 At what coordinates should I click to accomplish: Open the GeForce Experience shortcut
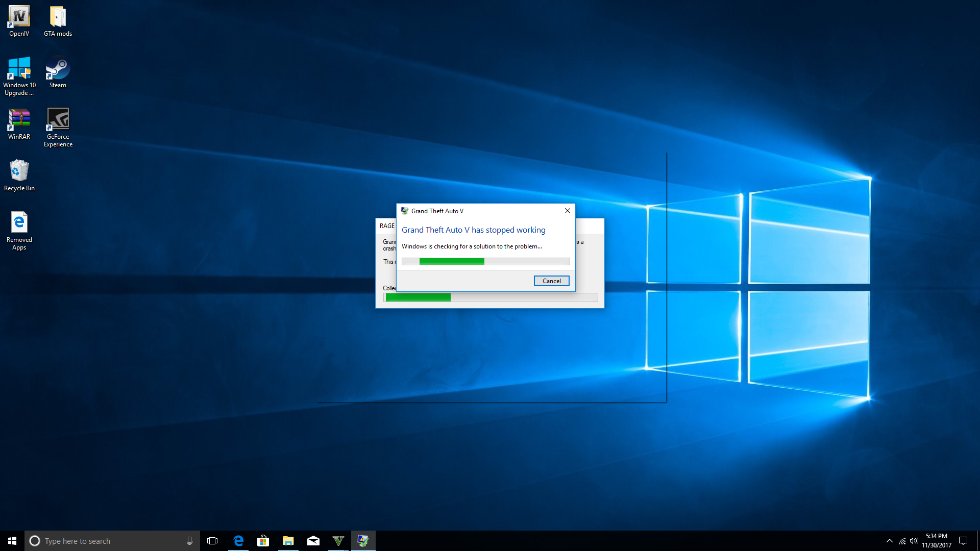pos(58,125)
